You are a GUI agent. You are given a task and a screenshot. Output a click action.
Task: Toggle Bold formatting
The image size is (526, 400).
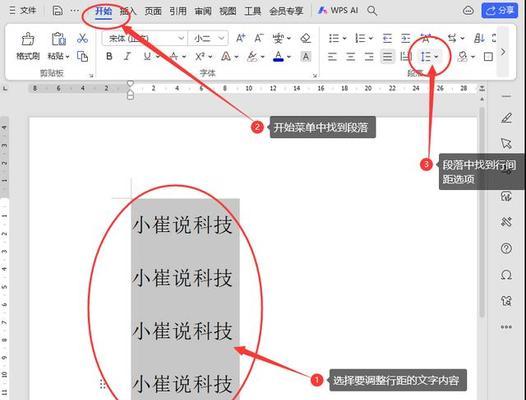[x=109, y=56]
